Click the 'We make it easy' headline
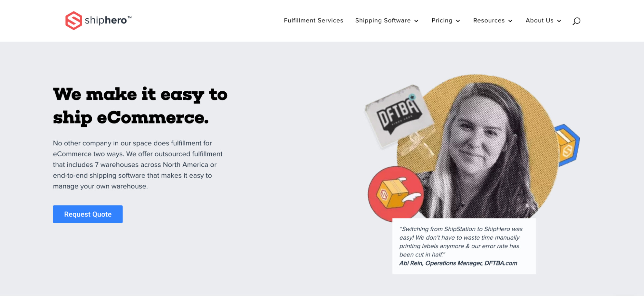Viewport: 644px width, 296px height. [x=140, y=106]
